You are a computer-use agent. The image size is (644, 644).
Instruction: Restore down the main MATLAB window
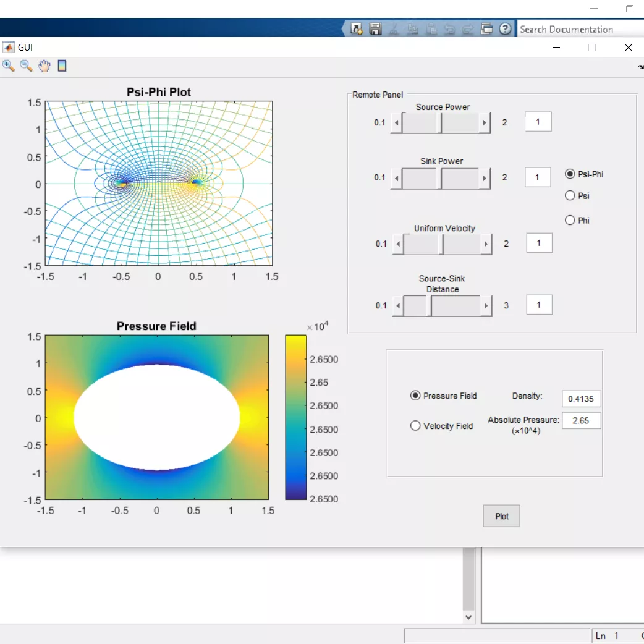(630, 9)
